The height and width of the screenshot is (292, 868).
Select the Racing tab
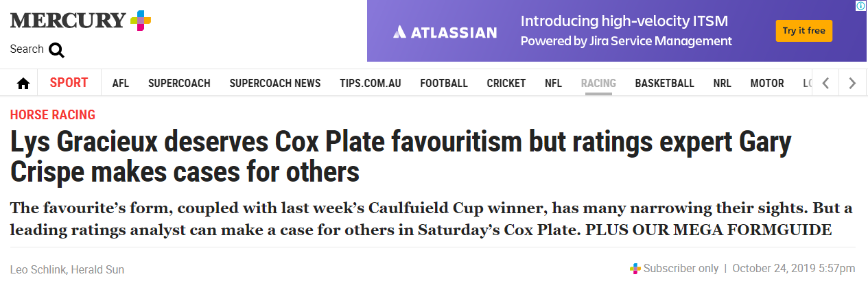pos(598,84)
